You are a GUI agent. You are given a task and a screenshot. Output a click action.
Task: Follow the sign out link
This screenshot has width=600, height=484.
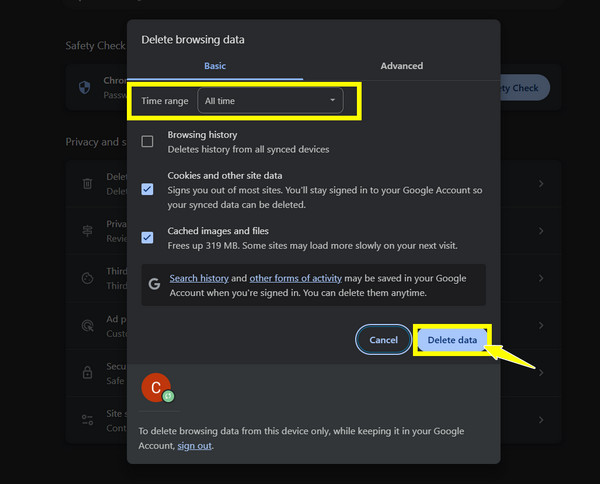(194, 446)
